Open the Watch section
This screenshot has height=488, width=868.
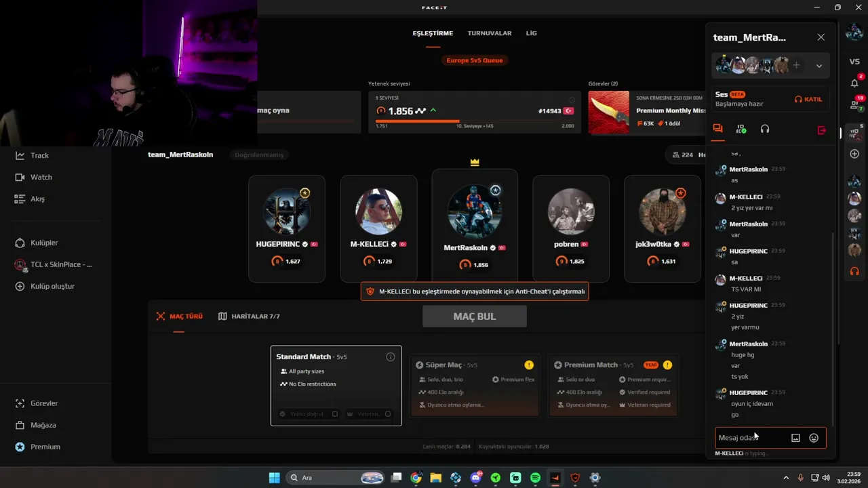click(x=33, y=177)
